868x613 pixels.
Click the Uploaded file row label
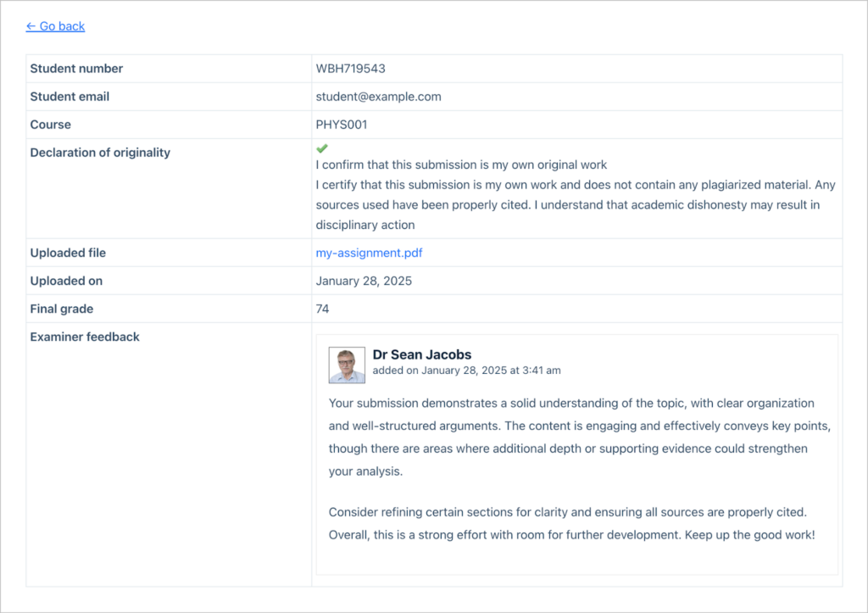pos(68,253)
